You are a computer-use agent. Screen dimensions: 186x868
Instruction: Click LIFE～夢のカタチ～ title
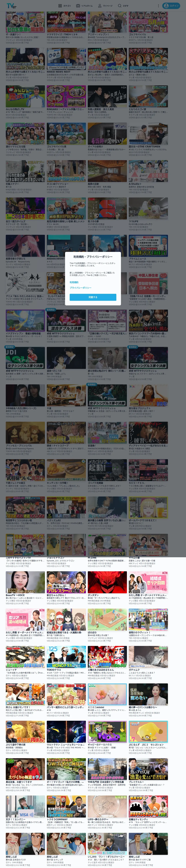[98, 820]
